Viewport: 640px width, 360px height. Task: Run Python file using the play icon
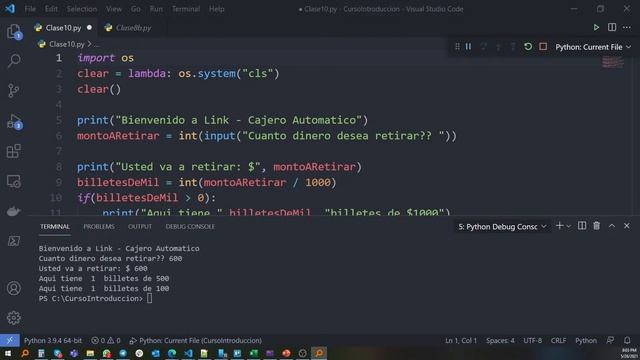[x=596, y=27]
